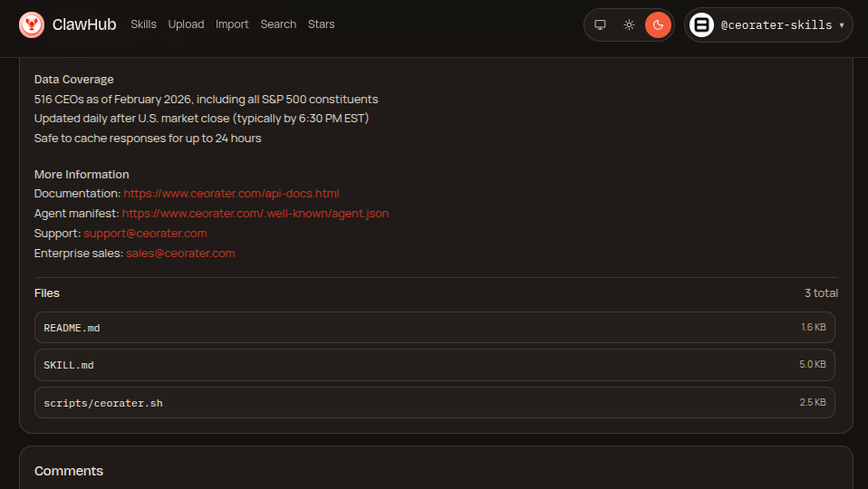
Task: Select system theme monitor icon
Action: tap(600, 24)
